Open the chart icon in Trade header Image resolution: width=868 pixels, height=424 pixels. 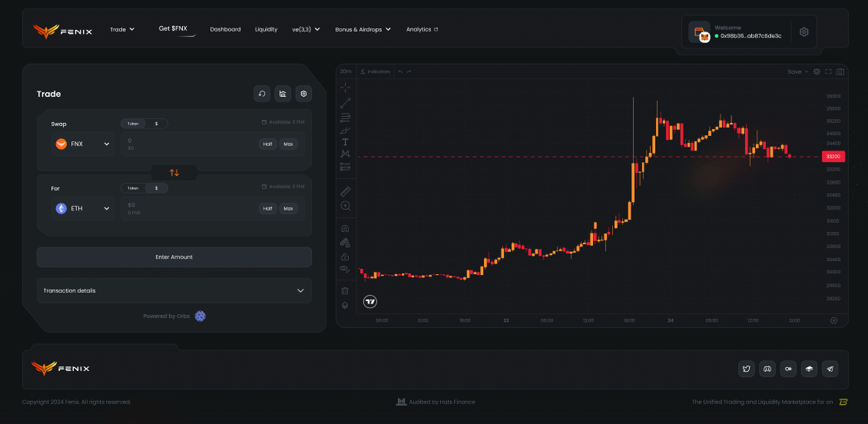click(283, 94)
